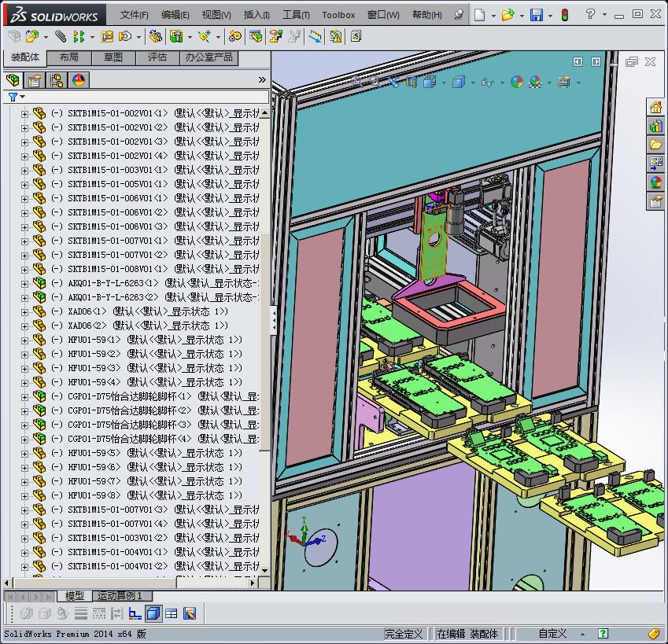Switch to the ConfigurationManager panel tab icon

pos(57,80)
